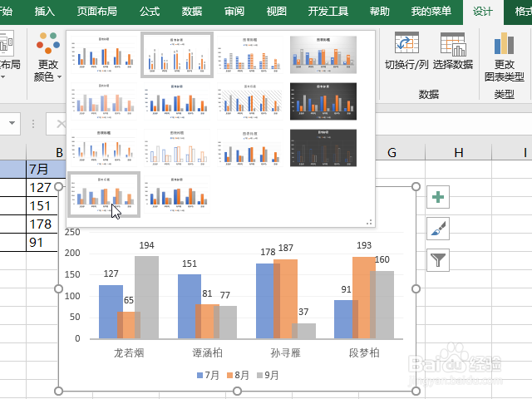Select the cell with value 91
This screenshot has height=399, width=532.
[x=42, y=242]
